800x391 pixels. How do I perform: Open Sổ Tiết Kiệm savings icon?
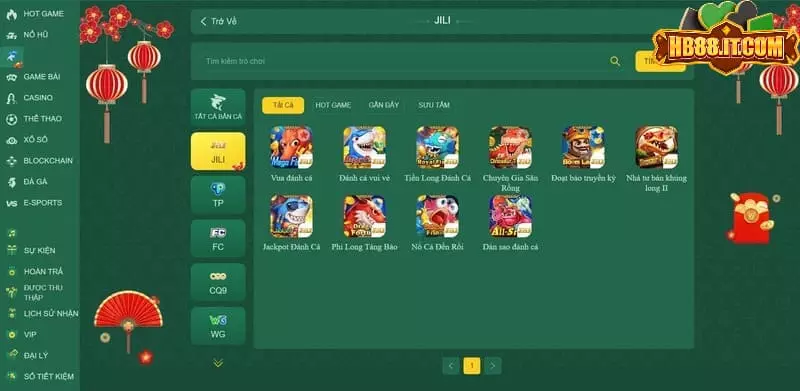[11, 377]
